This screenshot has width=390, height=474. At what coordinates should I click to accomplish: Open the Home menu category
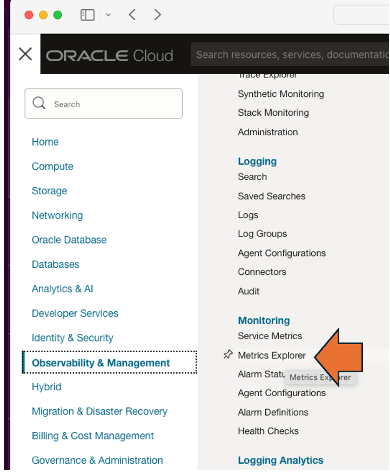coord(45,142)
